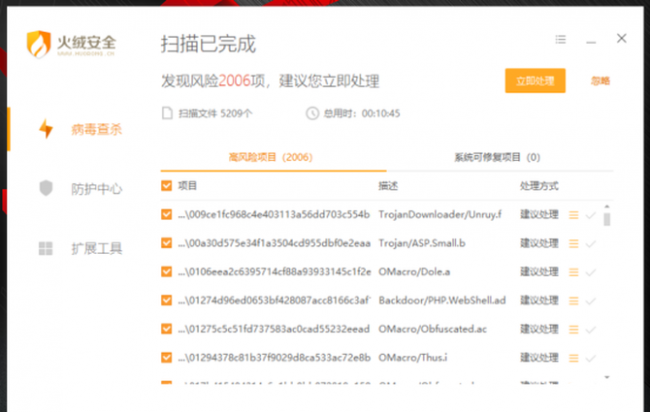Open details icon for Backdoor/PHP.WebShell.ad row
Image resolution: width=650 pixels, height=412 pixels.
coord(574,301)
